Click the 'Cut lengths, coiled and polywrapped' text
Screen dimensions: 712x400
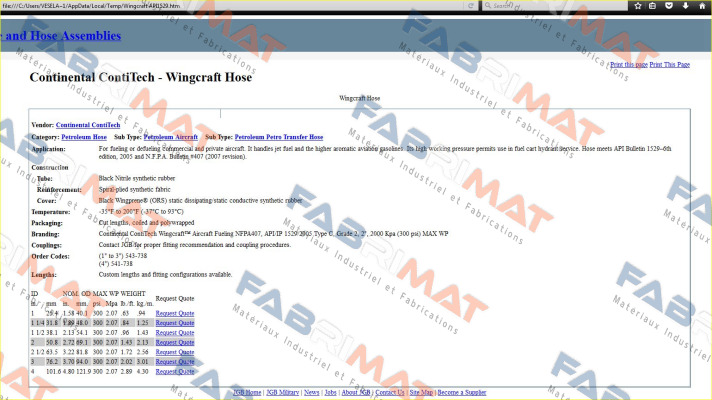point(146,223)
